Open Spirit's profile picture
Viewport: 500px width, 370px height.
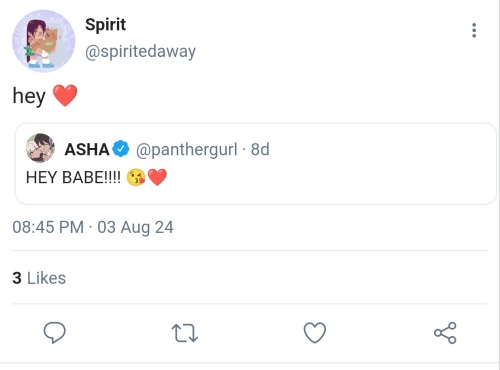click(x=44, y=41)
